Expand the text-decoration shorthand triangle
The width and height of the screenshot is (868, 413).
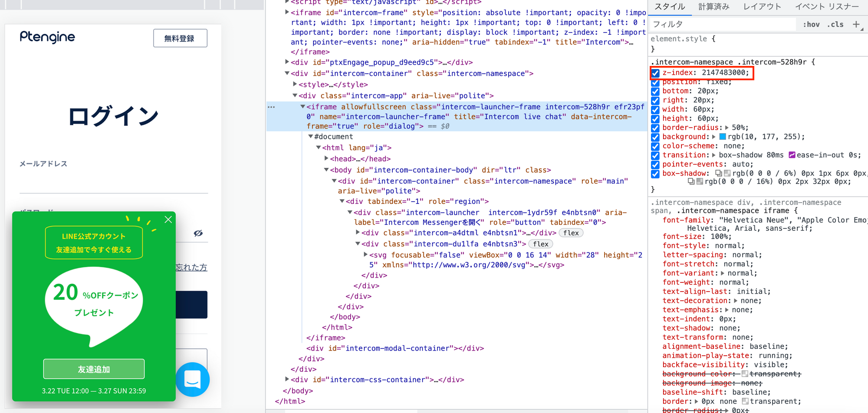[x=736, y=301]
